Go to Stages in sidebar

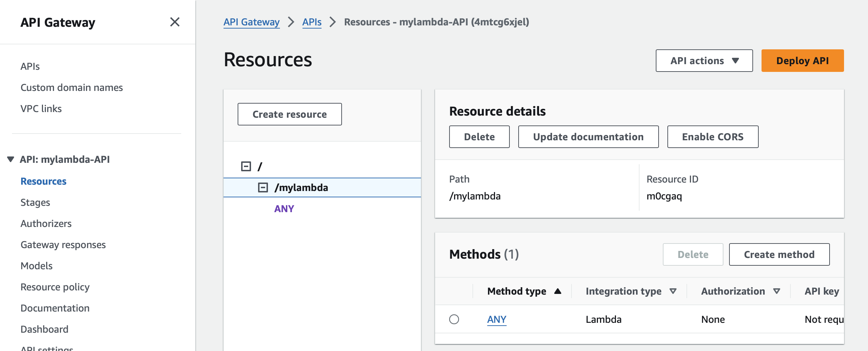pos(35,202)
